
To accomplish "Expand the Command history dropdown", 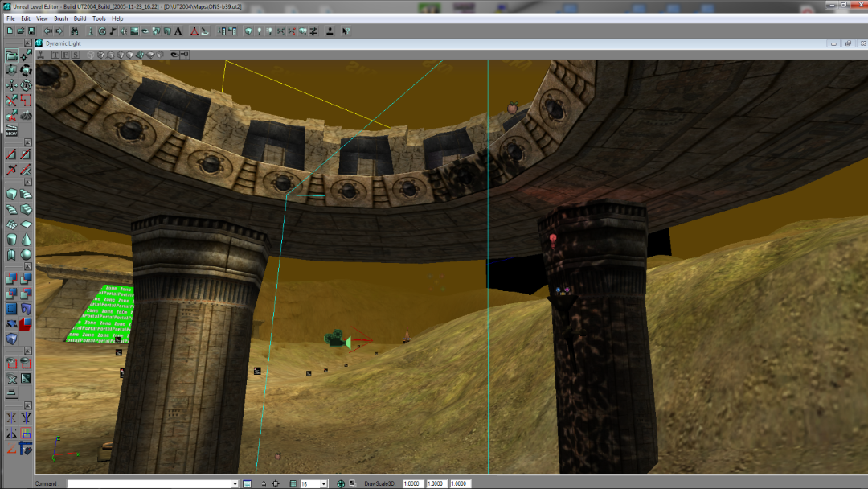I will tap(235, 484).
